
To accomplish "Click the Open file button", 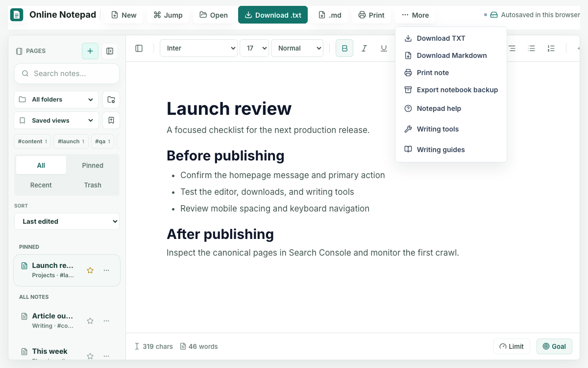I will pos(214,15).
